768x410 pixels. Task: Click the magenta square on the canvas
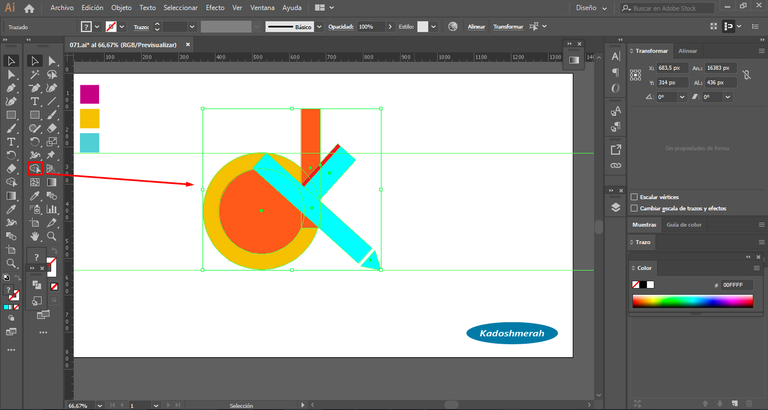90,94
